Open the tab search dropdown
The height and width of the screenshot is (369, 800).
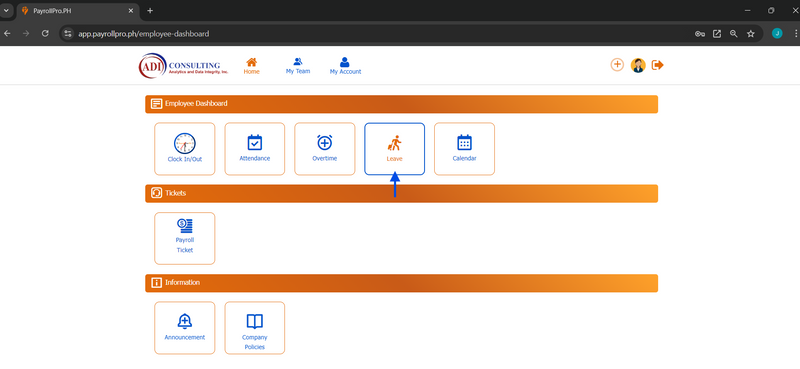[x=7, y=11]
